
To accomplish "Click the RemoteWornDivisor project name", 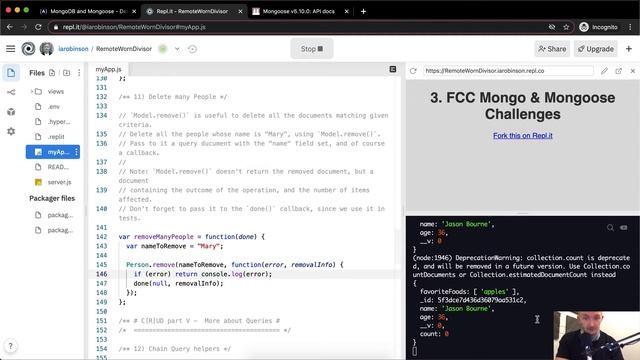I will [124, 49].
